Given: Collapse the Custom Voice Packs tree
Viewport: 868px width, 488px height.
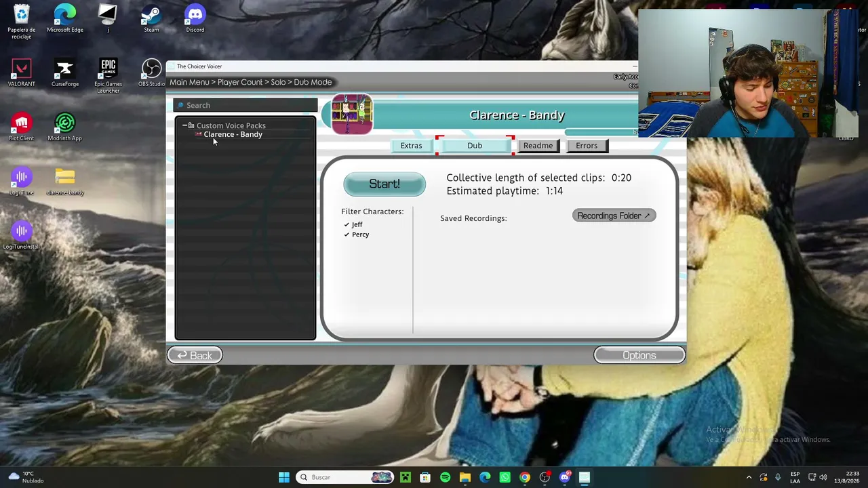Looking at the screenshot, I should click(x=184, y=125).
